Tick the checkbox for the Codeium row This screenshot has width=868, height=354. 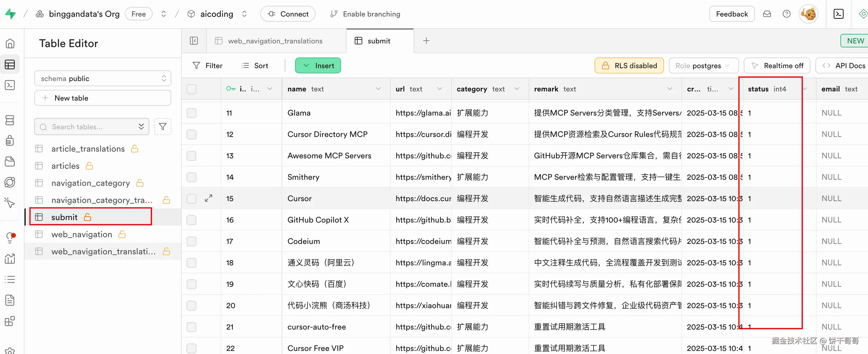coord(191,241)
